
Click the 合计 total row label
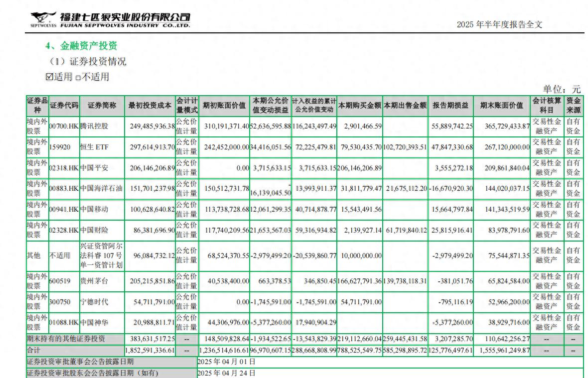pos(33,350)
